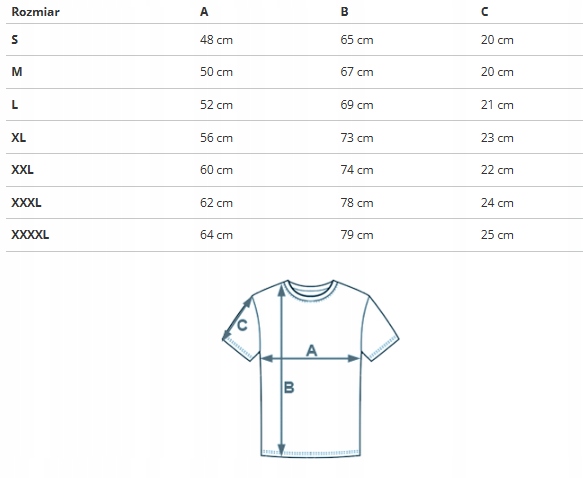Select the Rozmiar column header
This screenshot has width=583, height=478.
tap(36, 12)
